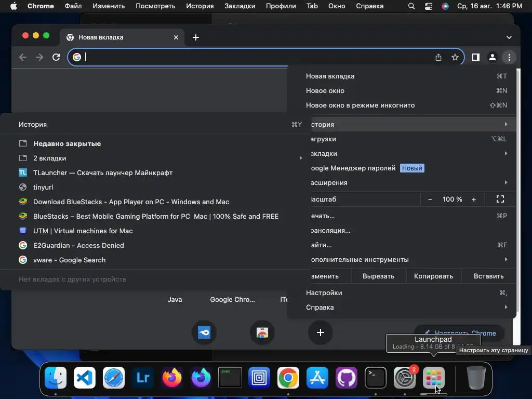
Task: Open Настройки from the Chrome menu
Action: pyautogui.click(x=402, y=293)
